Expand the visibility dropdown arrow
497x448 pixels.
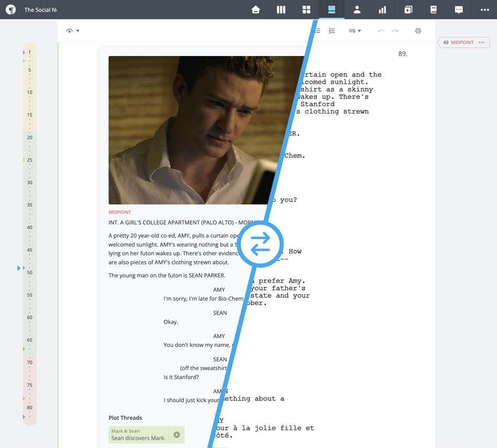tap(77, 31)
